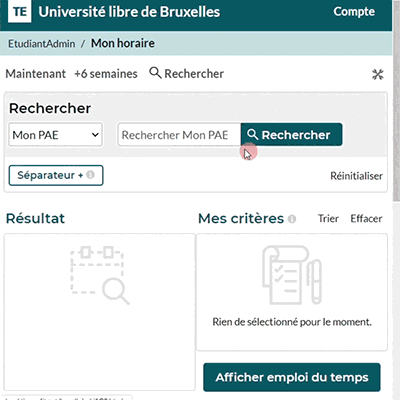Click the Séparateur + button
Image resolution: width=400 pixels, height=400 pixels.
click(x=56, y=175)
